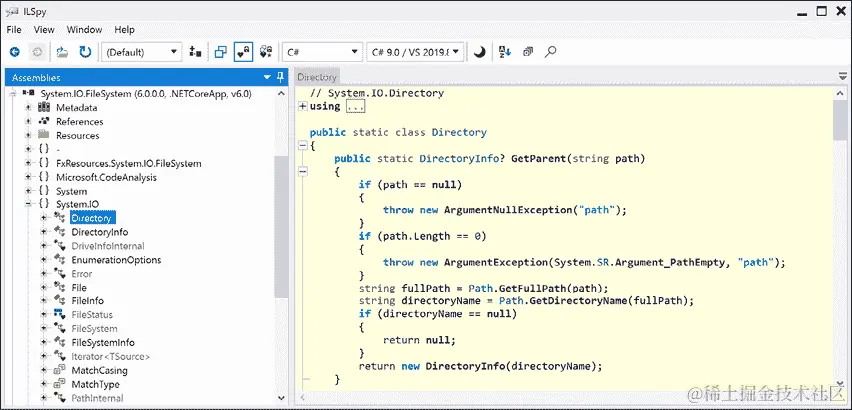Collapse the Directory class body fold
Image resolution: width=852 pixels, height=410 pixels.
click(303, 146)
